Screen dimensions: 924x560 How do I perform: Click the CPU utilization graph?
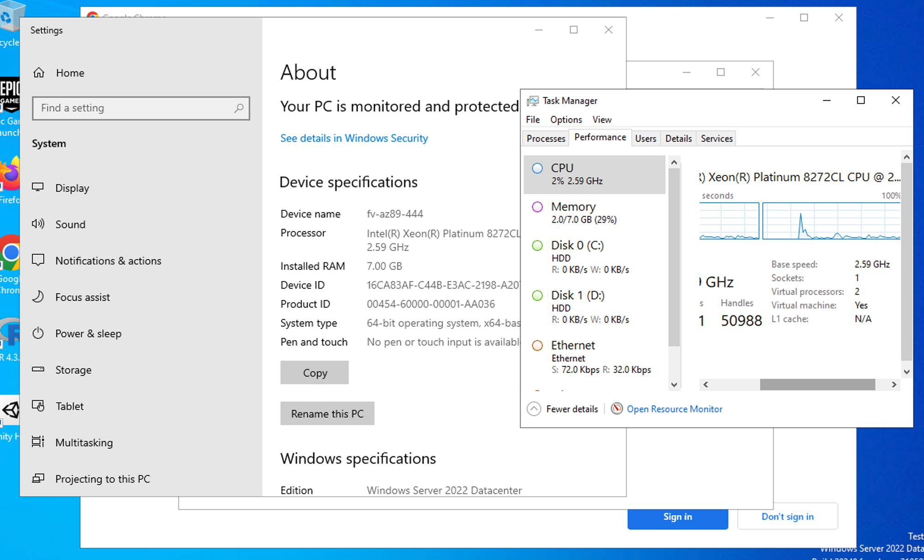pyautogui.click(x=831, y=221)
